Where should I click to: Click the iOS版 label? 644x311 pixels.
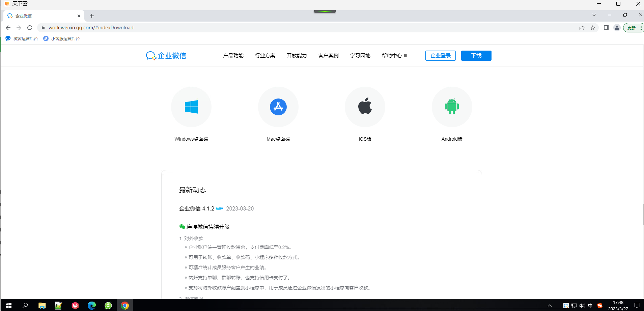(365, 139)
